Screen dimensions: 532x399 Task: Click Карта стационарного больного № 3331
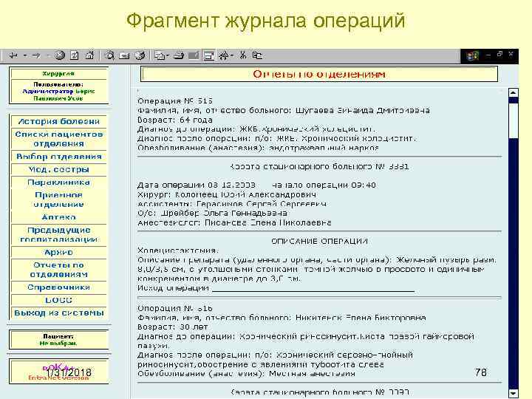pyautogui.click(x=319, y=166)
